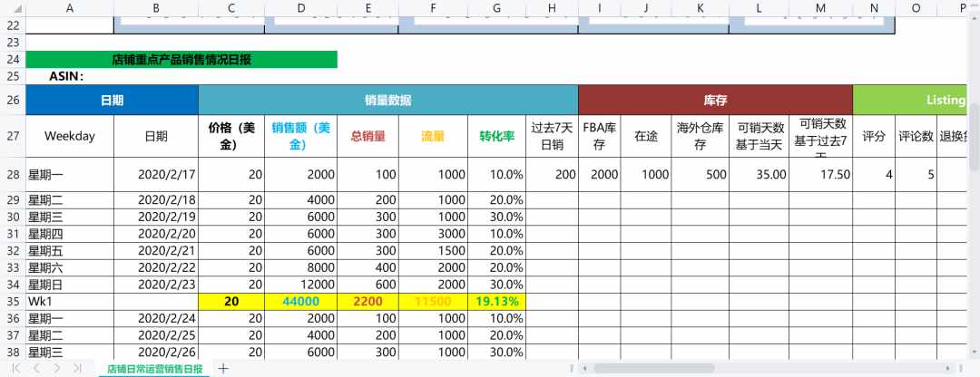
Task: Click the 销量数据 header cell
Action: (x=388, y=100)
